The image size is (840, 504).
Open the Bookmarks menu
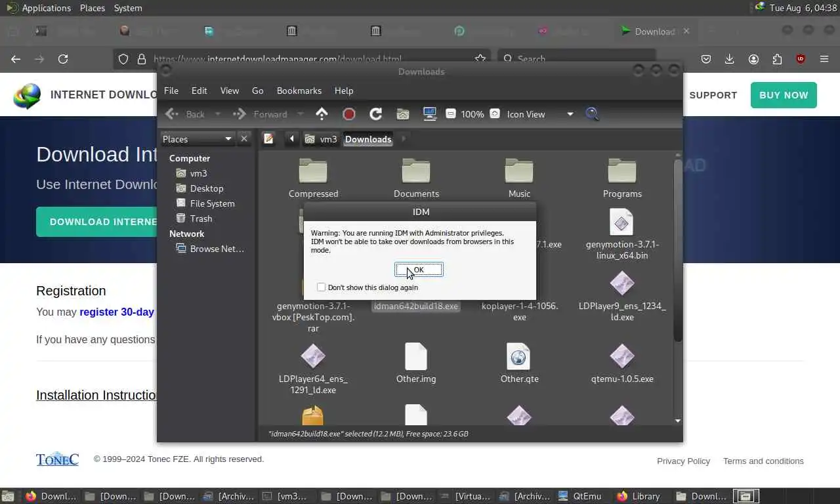(299, 91)
